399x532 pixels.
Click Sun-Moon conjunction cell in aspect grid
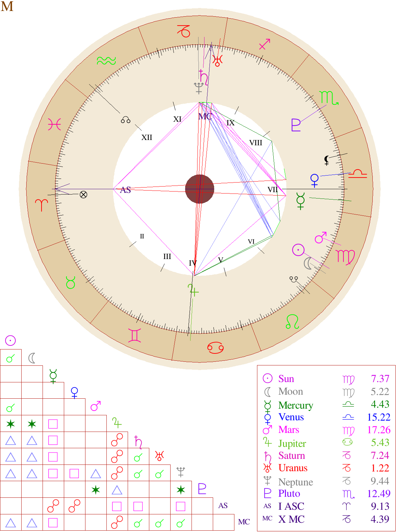[11, 358]
